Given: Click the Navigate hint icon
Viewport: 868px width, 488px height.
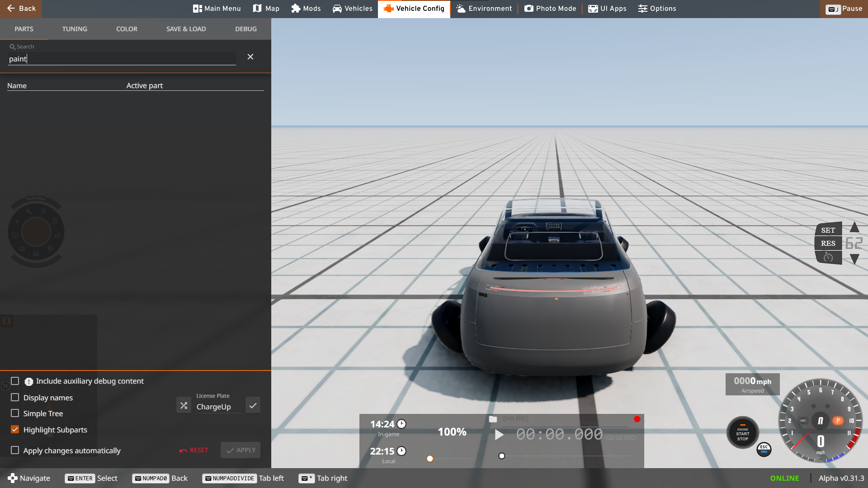Looking at the screenshot, I should [13, 478].
